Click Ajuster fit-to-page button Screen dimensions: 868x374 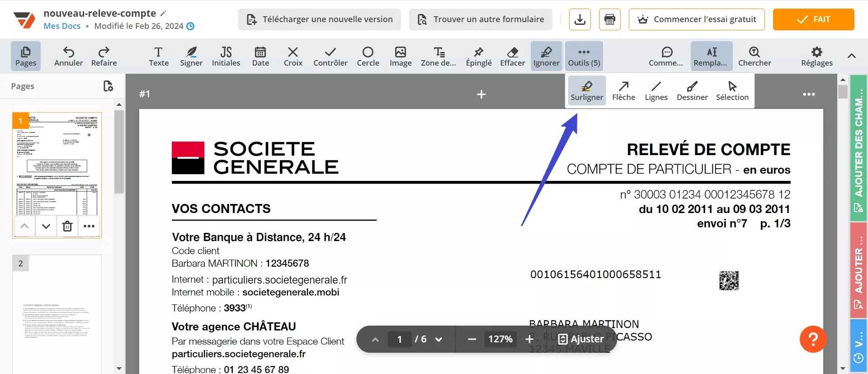coord(581,339)
